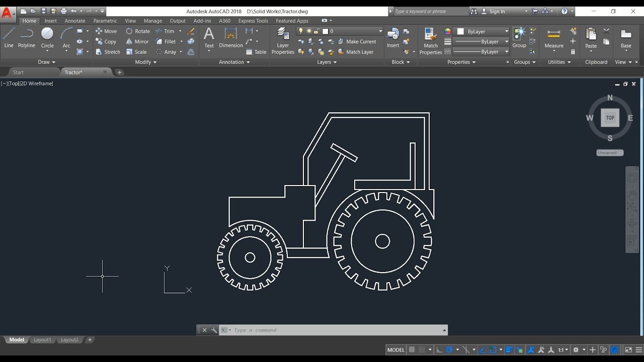The width and height of the screenshot is (644, 362).
Task: Open the Parametric ribbon tab
Action: 105,21
